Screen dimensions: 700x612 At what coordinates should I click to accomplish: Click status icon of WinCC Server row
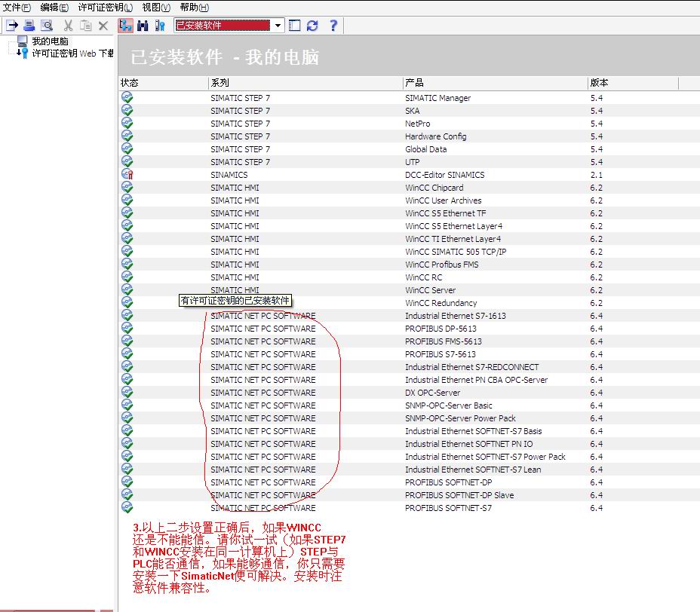click(x=127, y=290)
